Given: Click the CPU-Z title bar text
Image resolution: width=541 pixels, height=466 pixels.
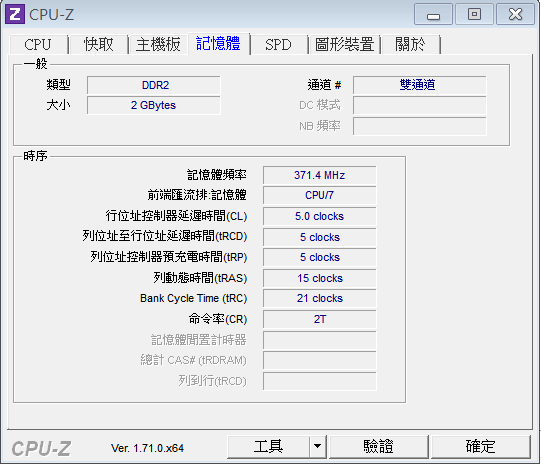Looking at the screenshot, I should pos(51,14).
